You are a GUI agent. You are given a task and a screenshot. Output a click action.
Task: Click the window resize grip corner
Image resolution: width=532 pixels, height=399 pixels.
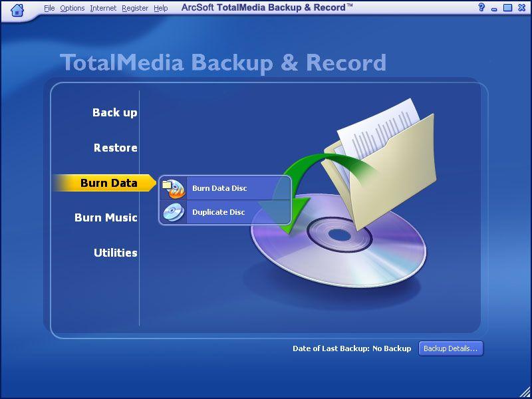coord(525,392)
